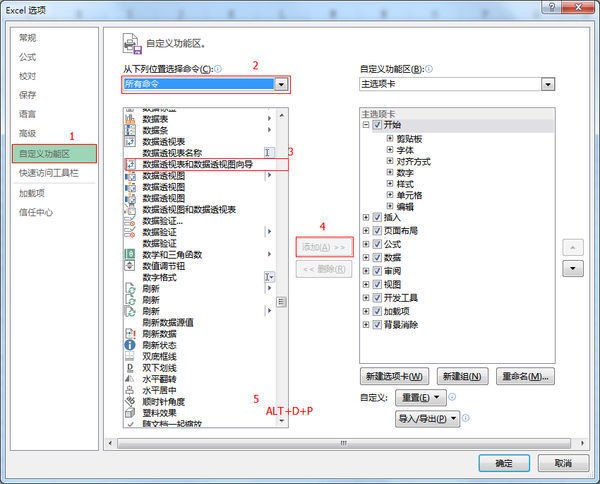Click the 数据表 command icon

[x=130, y=119]
